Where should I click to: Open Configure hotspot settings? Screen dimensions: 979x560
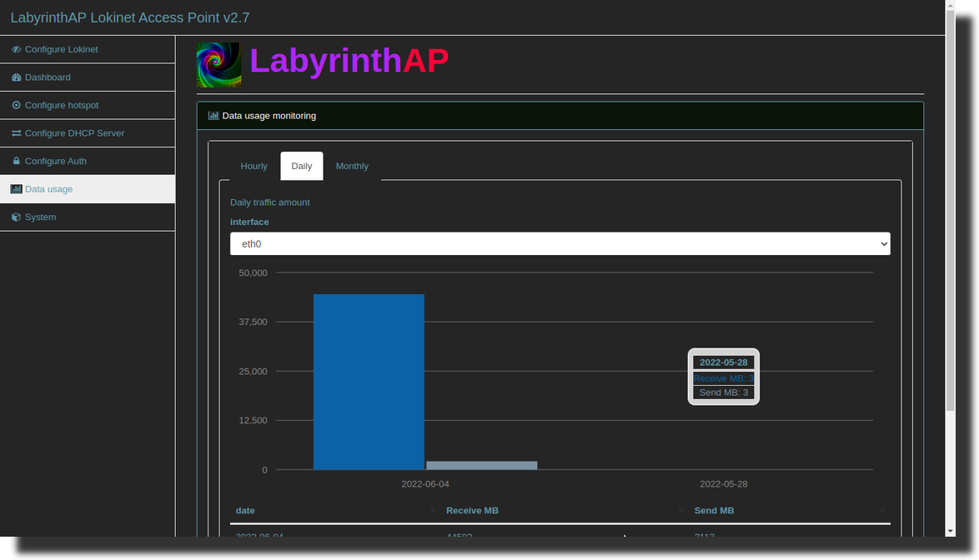point(88,105)
